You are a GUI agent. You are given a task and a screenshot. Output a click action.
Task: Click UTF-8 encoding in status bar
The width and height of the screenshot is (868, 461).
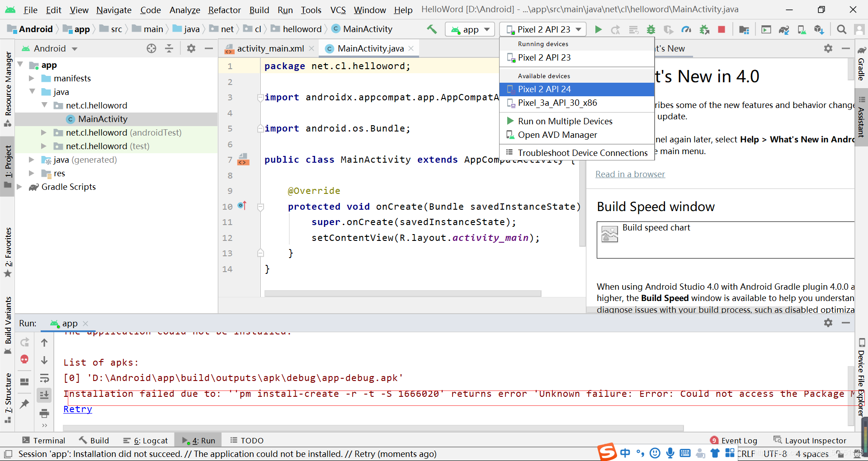coord(775,454)
